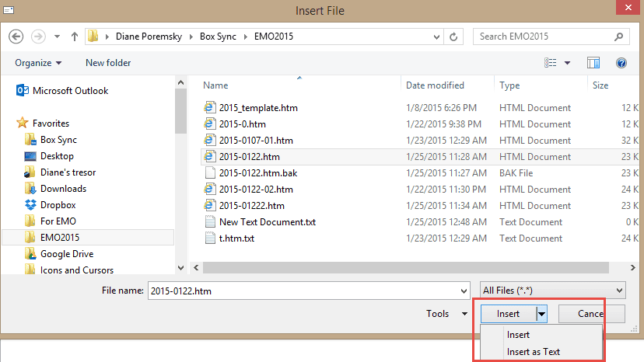
Task: Expand arrow after Diane Poremsky breadcrumb
Action: pyautogui.click(x=191, y=37)
